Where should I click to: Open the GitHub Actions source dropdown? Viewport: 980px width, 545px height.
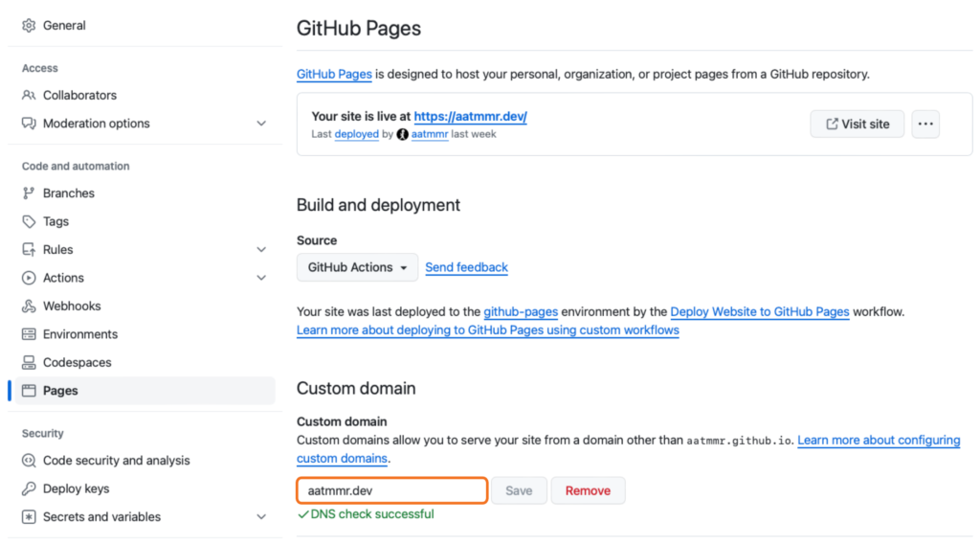[358, 267]
